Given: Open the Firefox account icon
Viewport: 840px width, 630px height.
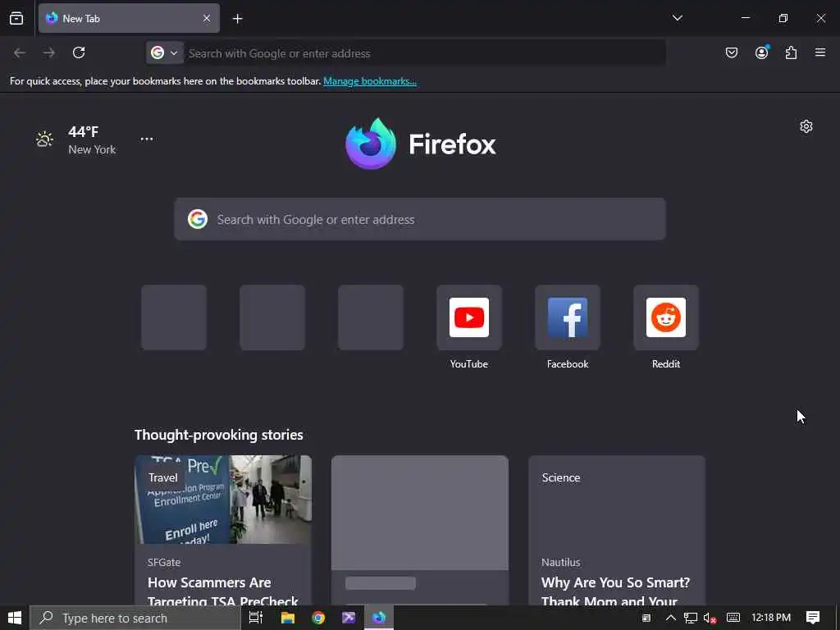Looking at the screenshot, I should pos(761,52).
